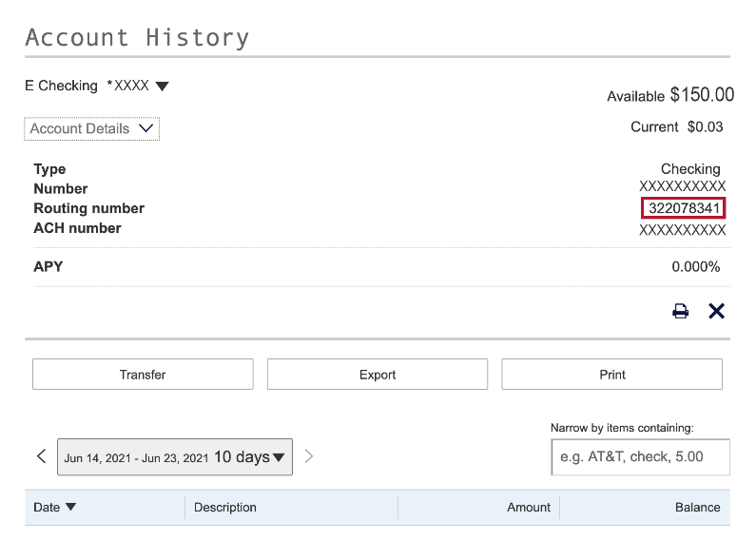Open the E Checking account selector
756x560 pixels.
click(x=96, y=86)
